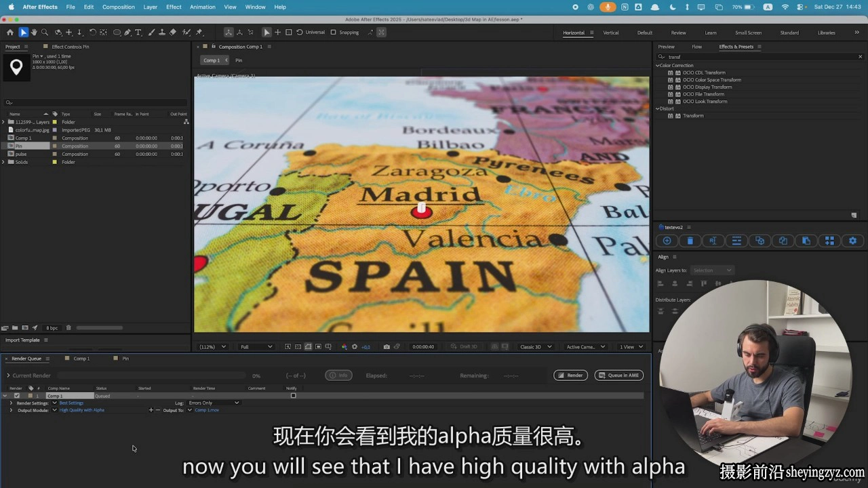Toggle transparency grid in viewer
The width and height of the screenshot is (868, 488).
[298, 346]
